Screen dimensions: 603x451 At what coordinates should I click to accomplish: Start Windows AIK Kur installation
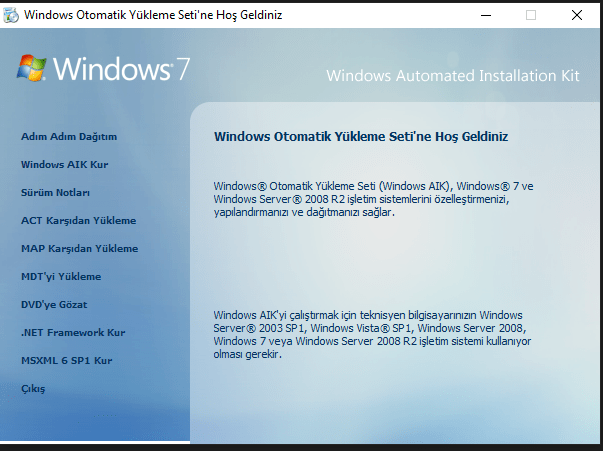pos(65,165)
